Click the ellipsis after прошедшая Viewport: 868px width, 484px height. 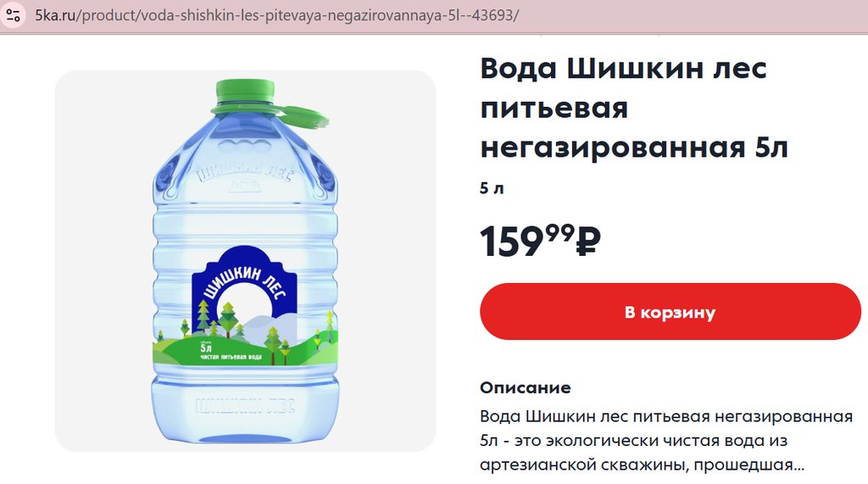coord(798,465)
